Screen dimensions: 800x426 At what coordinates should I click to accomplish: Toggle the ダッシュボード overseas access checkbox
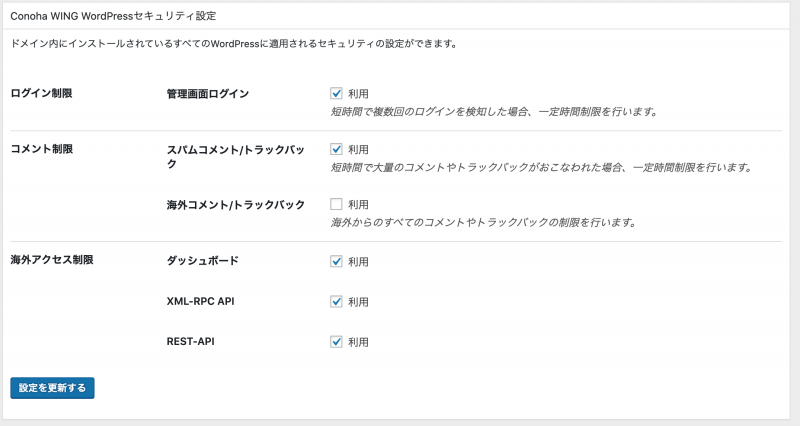tap(336, 261)
